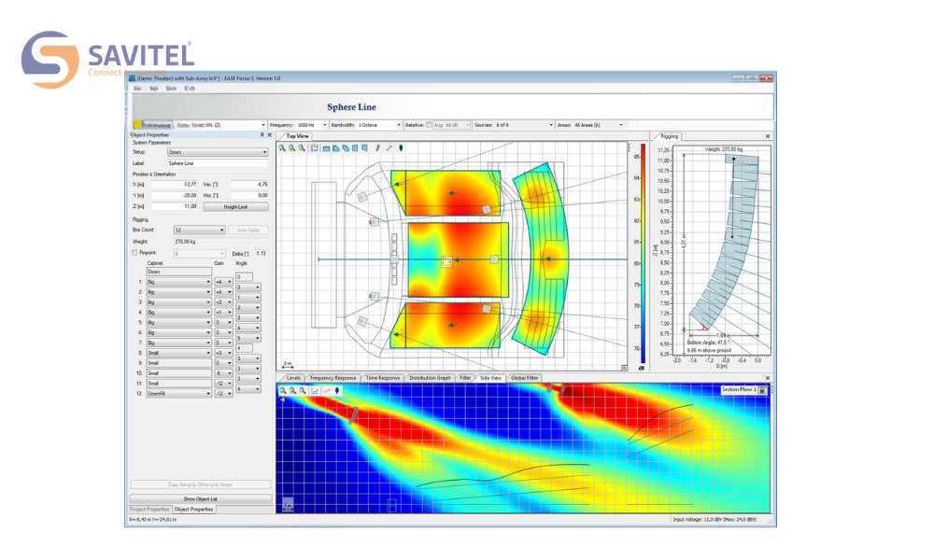Click the first zoom magnifier in Top View toolbar
This screenshot has height=560, width=934.
(x=282, y=148)
